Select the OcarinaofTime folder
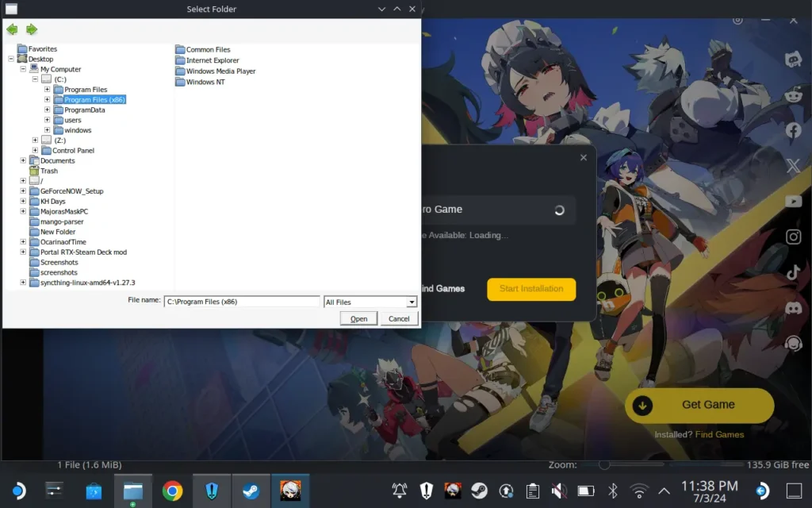Image resolution: width=812 pixels, height=508 pixels. [x=63, y=242]
